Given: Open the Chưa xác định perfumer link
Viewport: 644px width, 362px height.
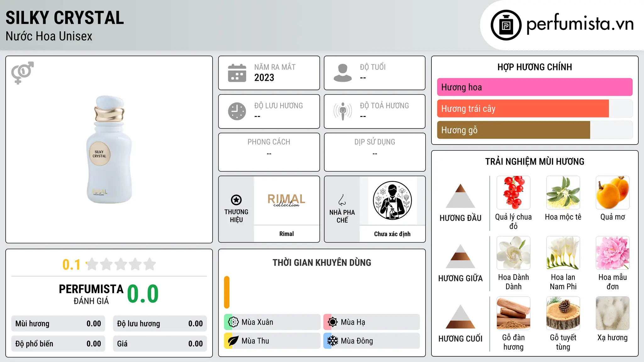Looking at the screenshot, I should [392, 234].
